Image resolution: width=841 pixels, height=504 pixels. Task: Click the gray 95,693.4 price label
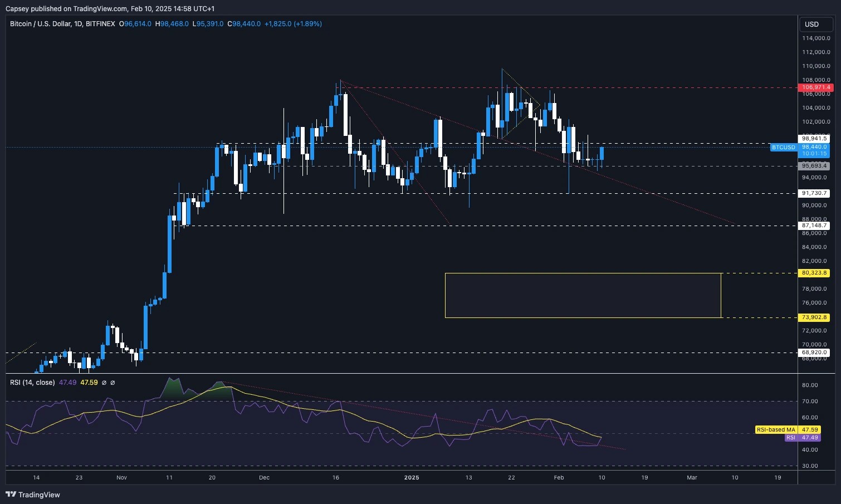(x=815, y=165)
